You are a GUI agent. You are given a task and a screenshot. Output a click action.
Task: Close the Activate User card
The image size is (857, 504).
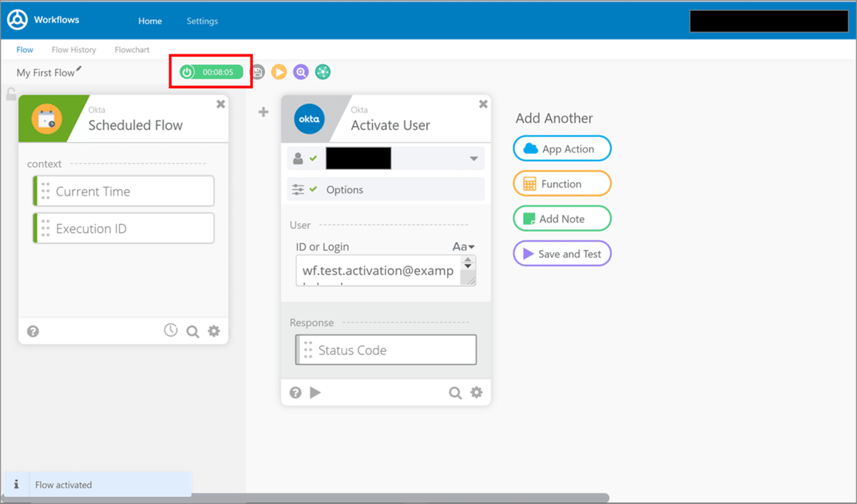[x=483, y=104]
